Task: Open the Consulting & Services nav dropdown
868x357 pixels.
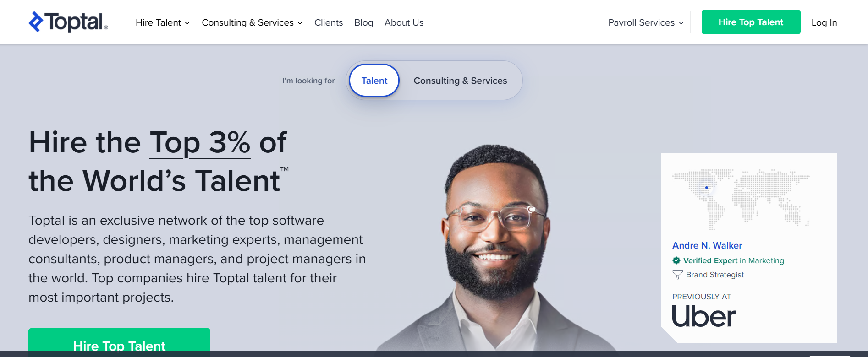Action: (252, 22)
